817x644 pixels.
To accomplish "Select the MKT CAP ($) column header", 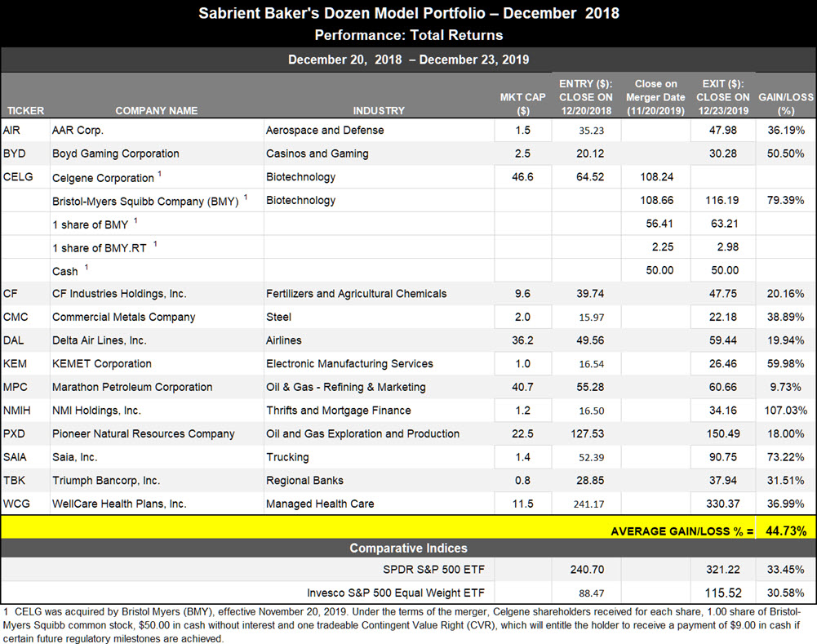I will [522, 104].
